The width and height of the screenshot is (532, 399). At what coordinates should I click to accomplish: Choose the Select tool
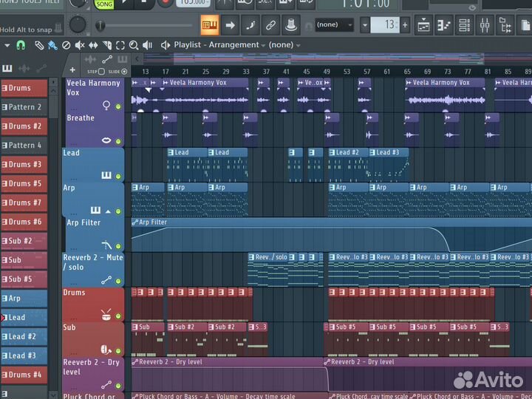(x=120, y=45)
